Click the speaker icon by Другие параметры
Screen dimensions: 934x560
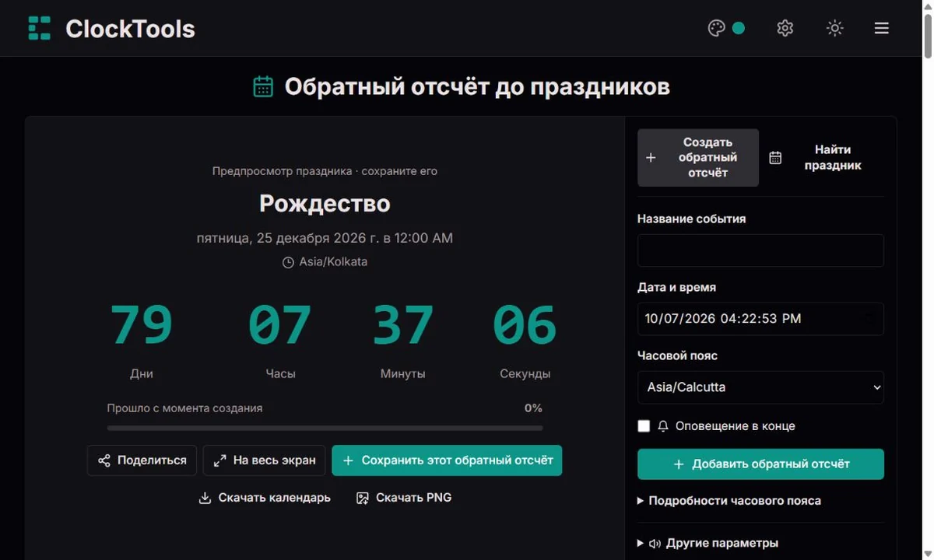pyautogui.click(x=655, y=544)
